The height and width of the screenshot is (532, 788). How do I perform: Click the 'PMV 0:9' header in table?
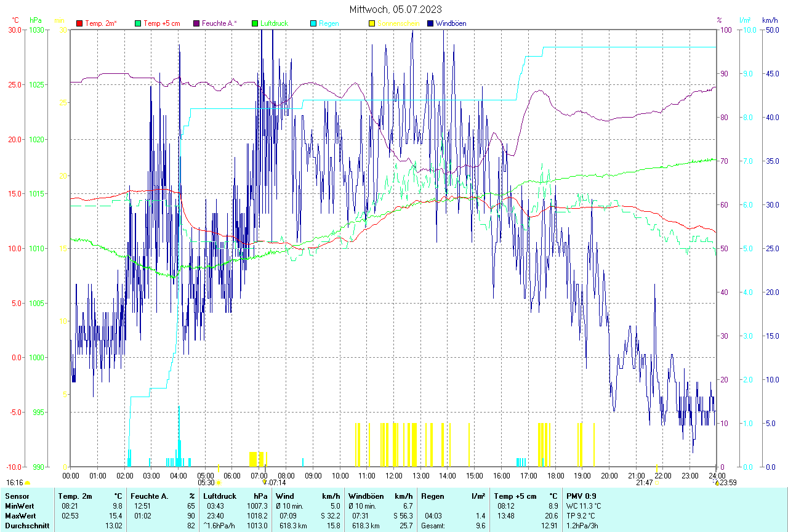581,496
